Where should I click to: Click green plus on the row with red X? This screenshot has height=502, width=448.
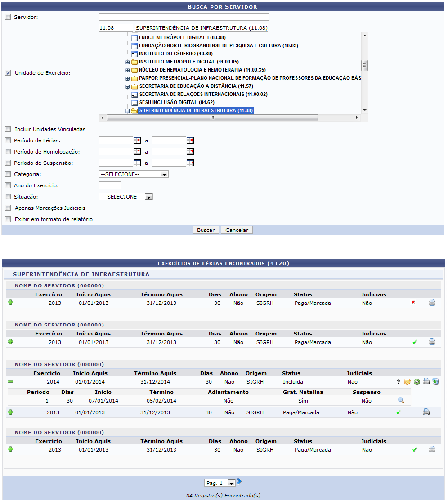pyautogui.click(x=10, y=303)
